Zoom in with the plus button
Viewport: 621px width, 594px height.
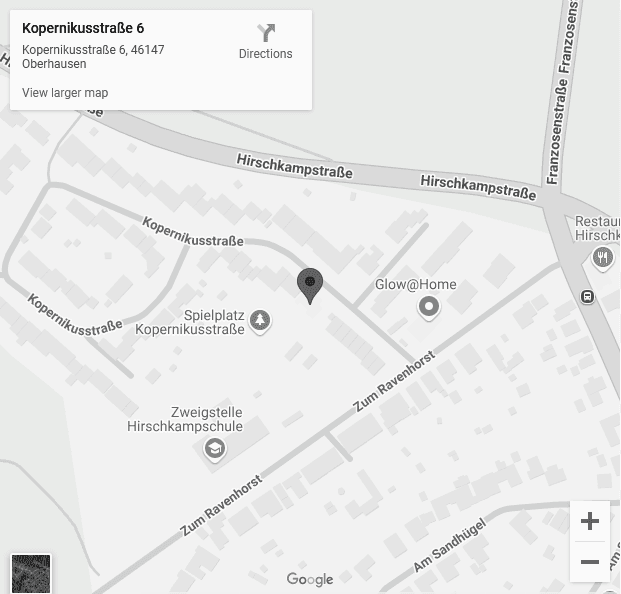coord(590,521)
